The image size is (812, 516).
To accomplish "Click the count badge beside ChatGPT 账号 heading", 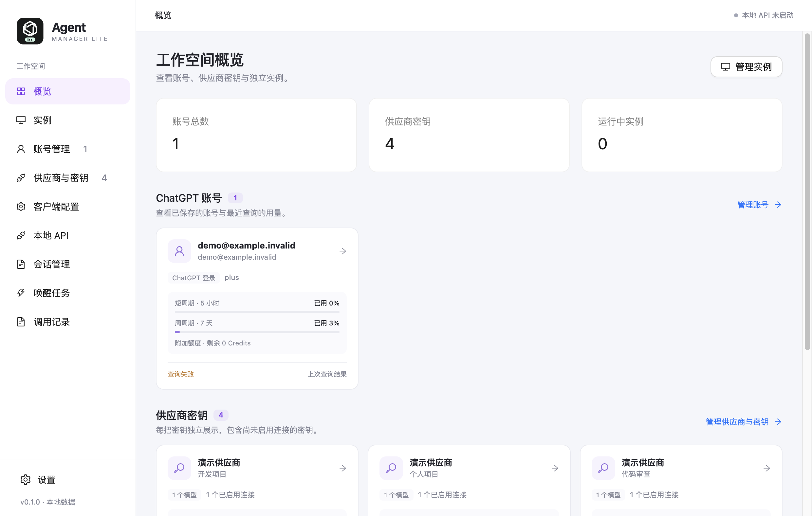I will pos(235,198).
